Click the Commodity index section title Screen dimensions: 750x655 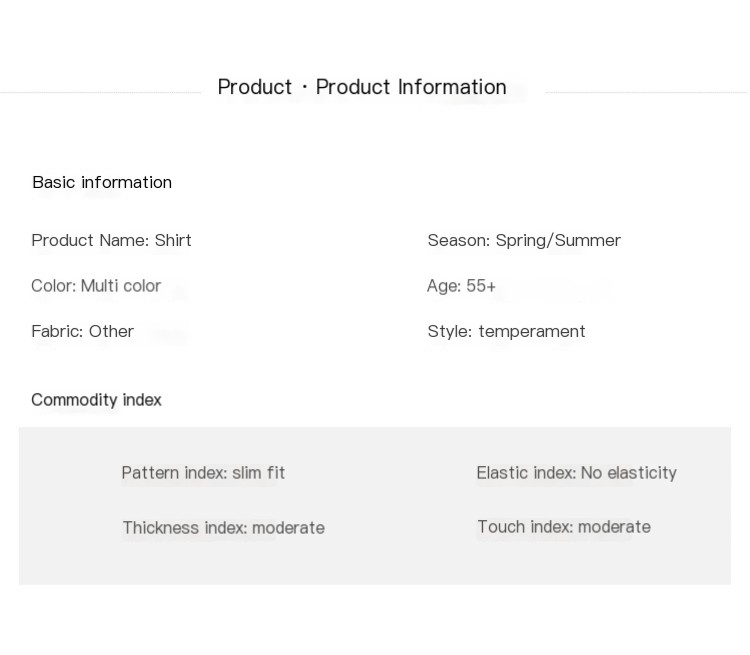(x=96, y=400)
